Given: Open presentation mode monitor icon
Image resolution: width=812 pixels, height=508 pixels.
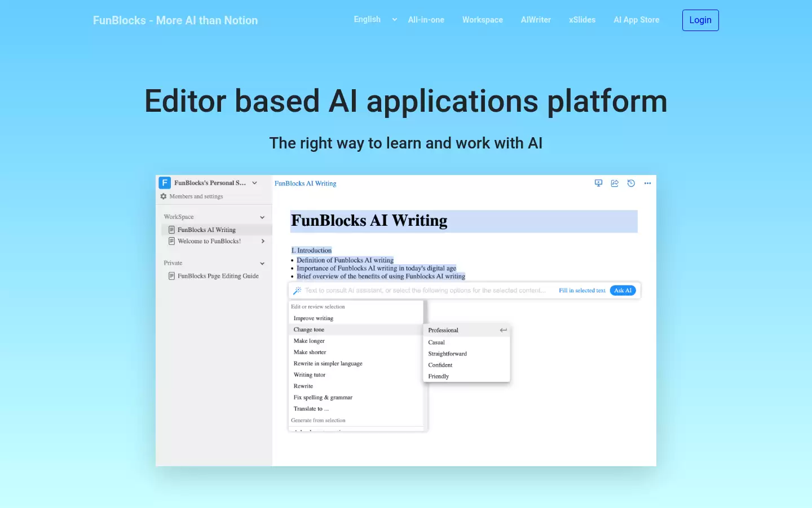Looking at the screenshot, I should [x=598, y=183].
